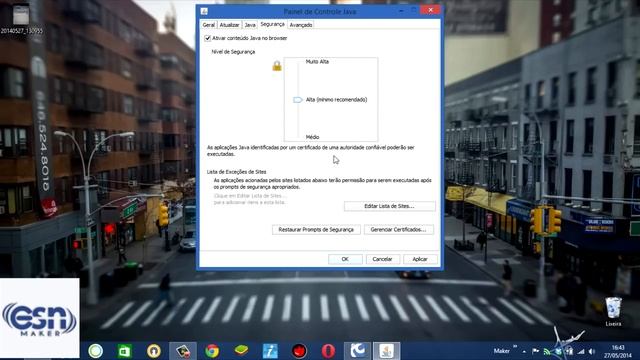Screen dimensions: 640x360
Task: Open the network signal bars tray icon
Action: [x=581, y=351]
